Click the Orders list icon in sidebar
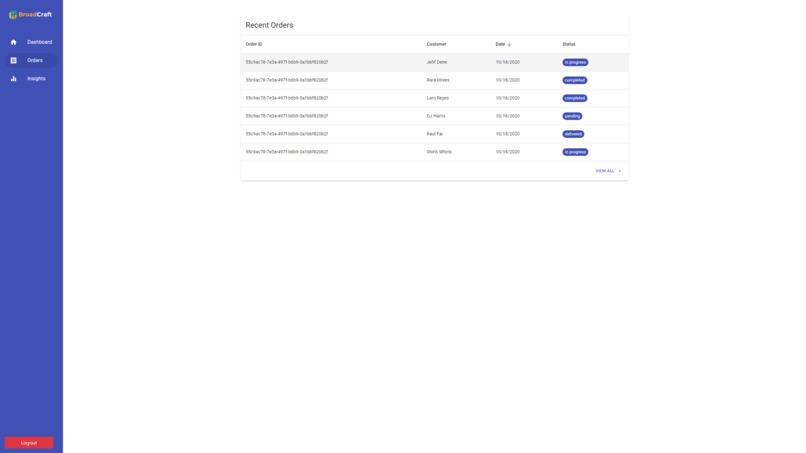 (x=13, y=60)
